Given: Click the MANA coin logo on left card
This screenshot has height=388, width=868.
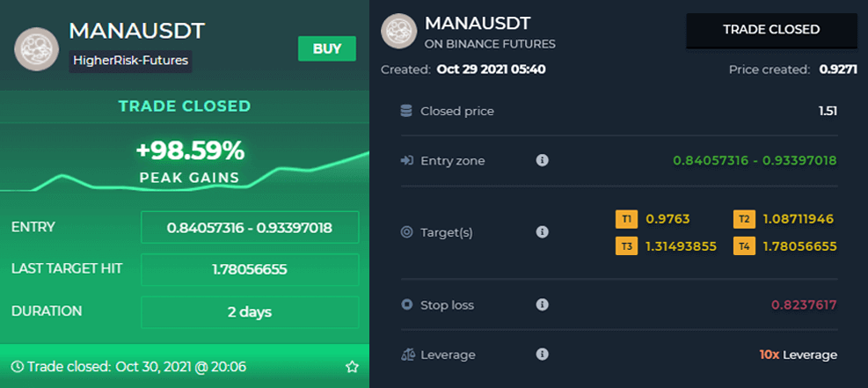Looking at the screenshot, I should (37, 48).
